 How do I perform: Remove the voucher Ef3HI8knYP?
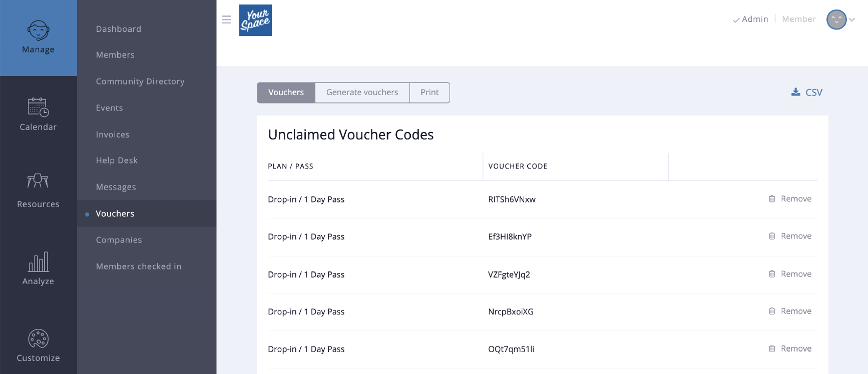click(x=772, y=236)
